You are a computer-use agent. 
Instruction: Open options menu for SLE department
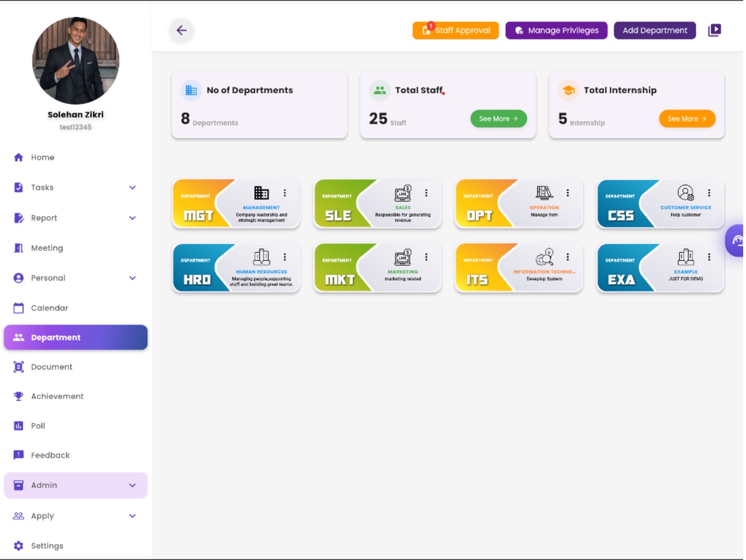(x=426, y=193)
